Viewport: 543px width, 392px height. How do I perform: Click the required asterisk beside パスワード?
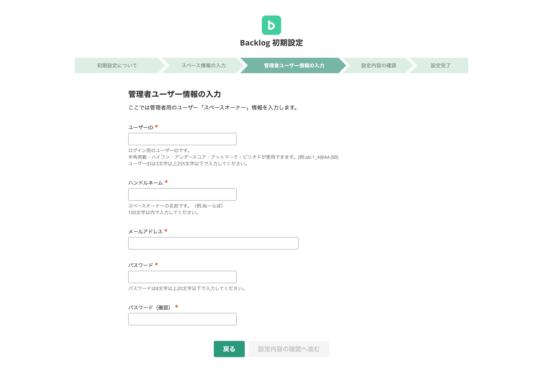pos(157,265)
